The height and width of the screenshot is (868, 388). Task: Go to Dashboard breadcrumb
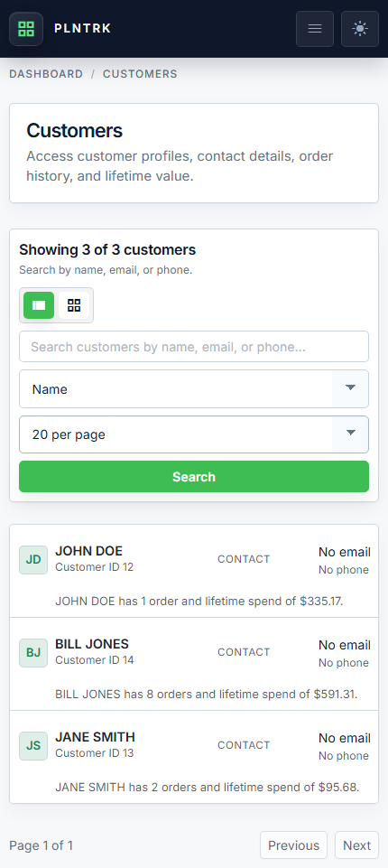point(46,74)
